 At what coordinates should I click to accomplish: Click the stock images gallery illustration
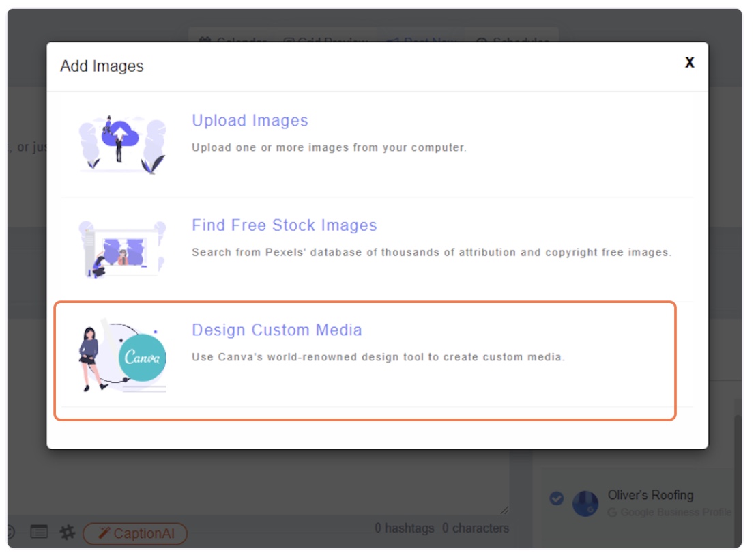click(122, 249)
